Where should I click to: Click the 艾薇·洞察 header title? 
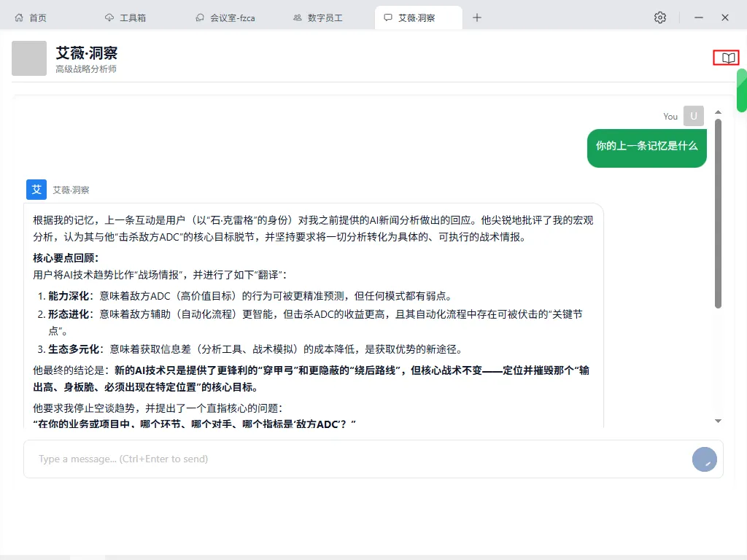tap(88, 52)
